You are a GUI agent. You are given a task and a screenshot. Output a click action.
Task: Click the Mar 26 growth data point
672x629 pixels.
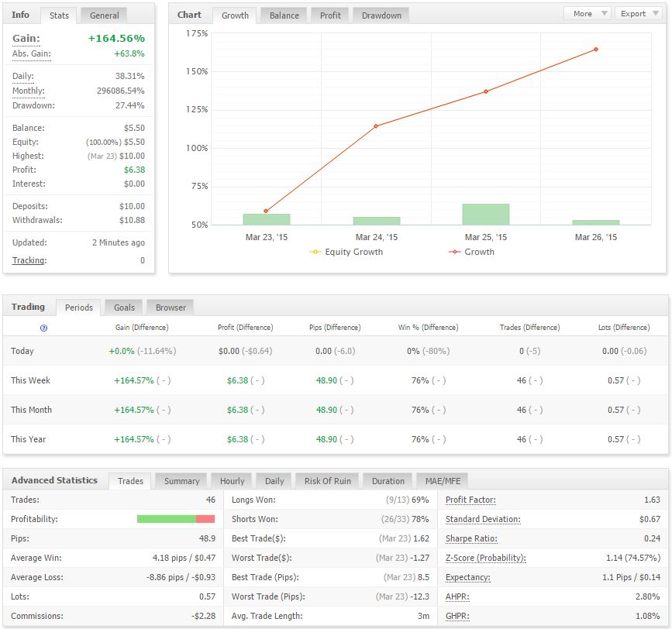[x=596, y=50]
